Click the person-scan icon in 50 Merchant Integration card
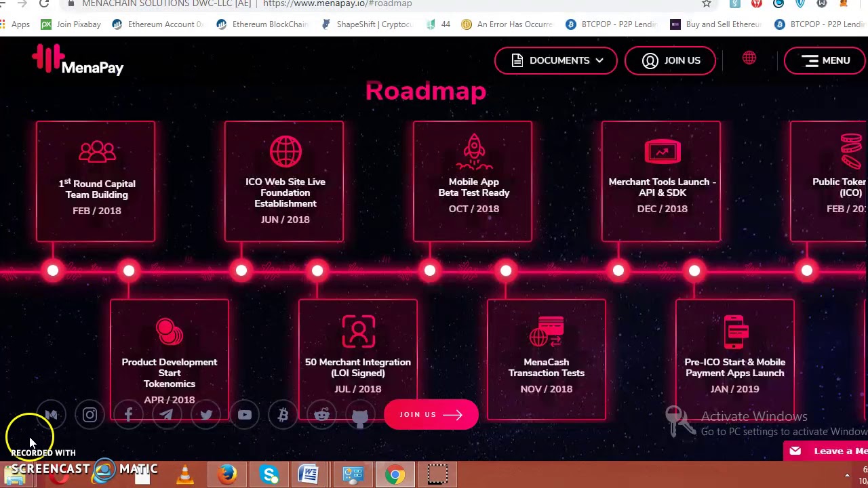This screenshot has width=868, height=488. click(x=358, y=332)
